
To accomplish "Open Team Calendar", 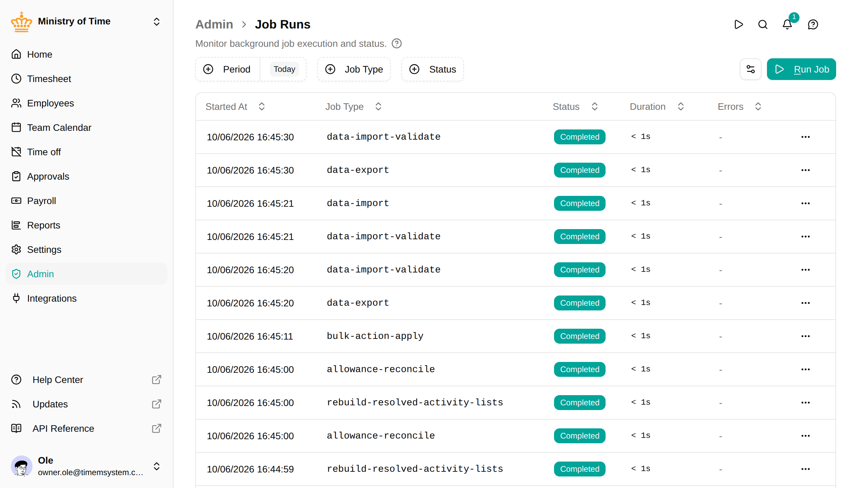I will tap(86, 127).
